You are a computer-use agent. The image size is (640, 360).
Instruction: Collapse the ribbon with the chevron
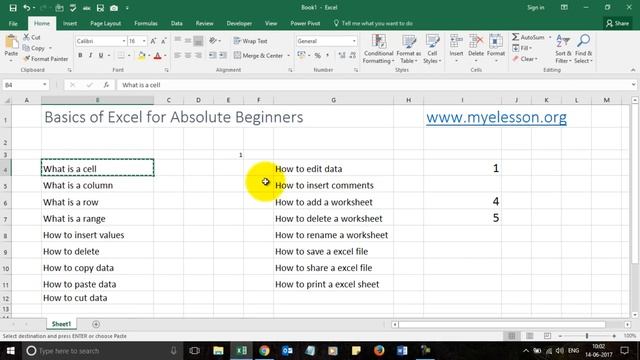[x=633, y=70]
